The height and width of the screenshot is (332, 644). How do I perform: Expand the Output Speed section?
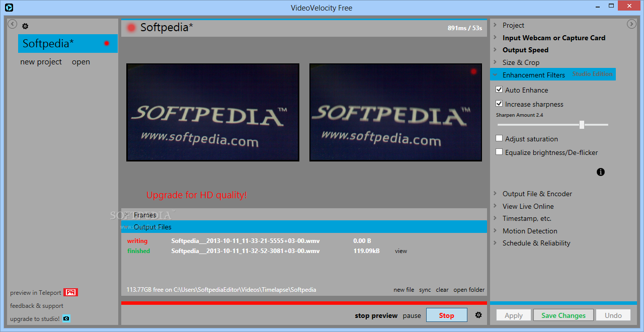pos(525,50)
